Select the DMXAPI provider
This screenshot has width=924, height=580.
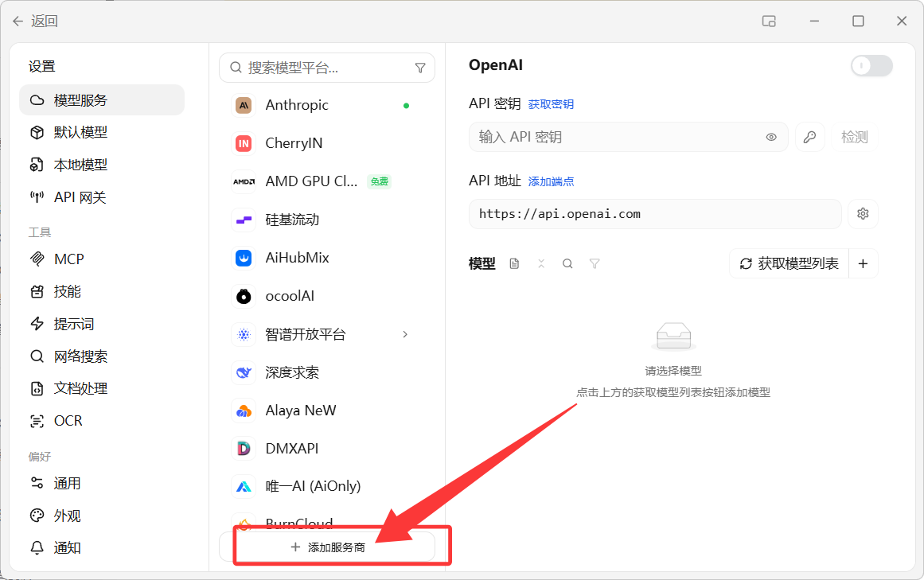pos(326,449)
